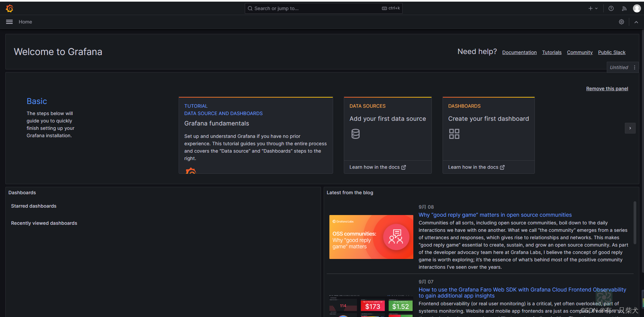The height and width of the screenshot is (317, 644).
Task: Click Remove this panel
Action: pos(607,88)
